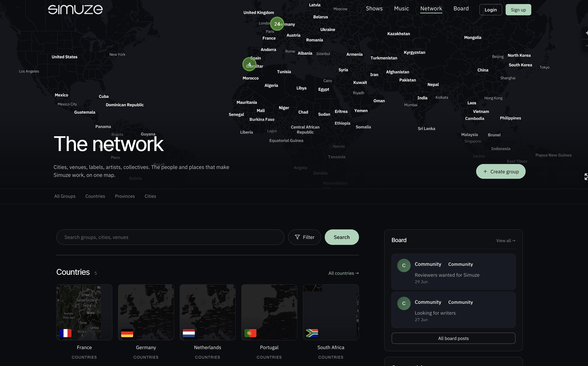Image resolution: width=588 pixels, height=366 pixels.
Task: Open the Netherlands map thumbnail
Action: [208, 312]
